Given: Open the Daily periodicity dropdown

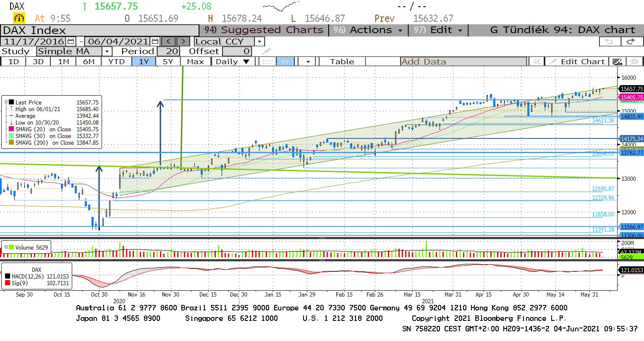Looking at the screenshot, I should (x=246, y=62).
